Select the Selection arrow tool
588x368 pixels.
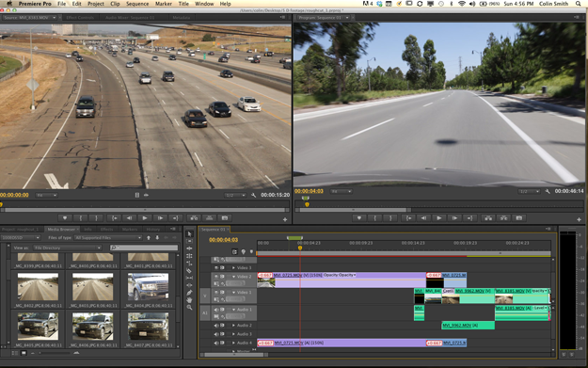tap(189, 233)
